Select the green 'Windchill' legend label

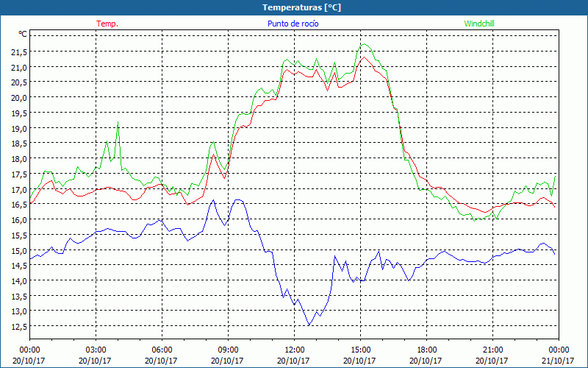(x=479, y=24)
